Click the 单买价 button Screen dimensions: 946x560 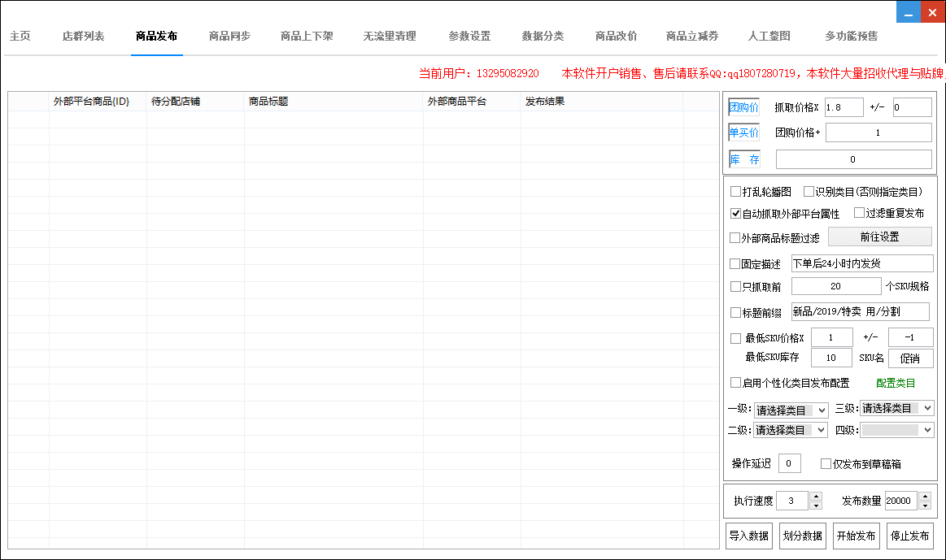click(743, 132)
